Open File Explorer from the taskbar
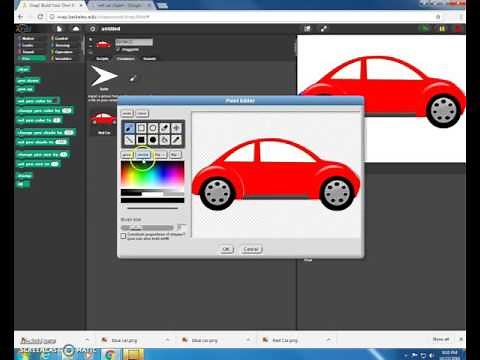The width and height of the screenshot is (480, 360). (x=133, y=355)
